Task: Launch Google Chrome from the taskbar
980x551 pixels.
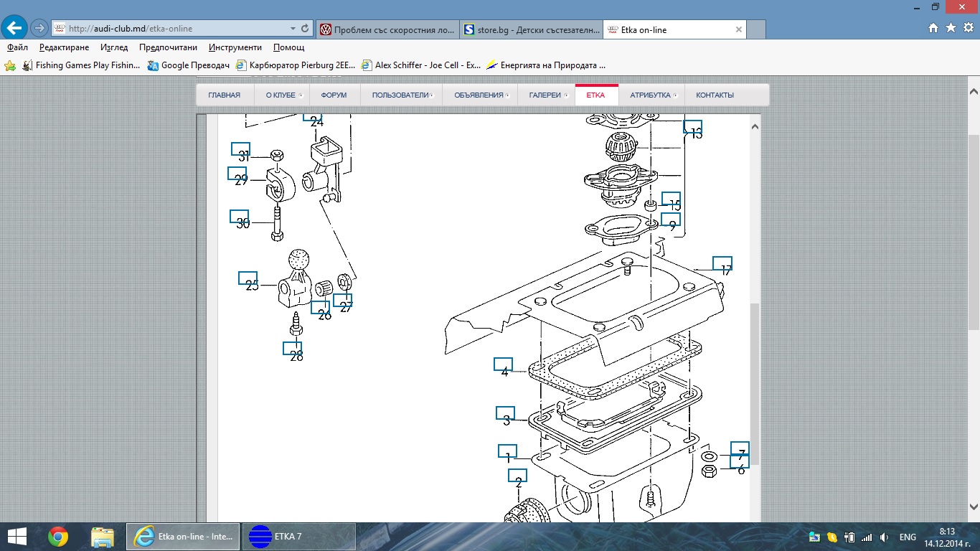Action: click(58, 537)
